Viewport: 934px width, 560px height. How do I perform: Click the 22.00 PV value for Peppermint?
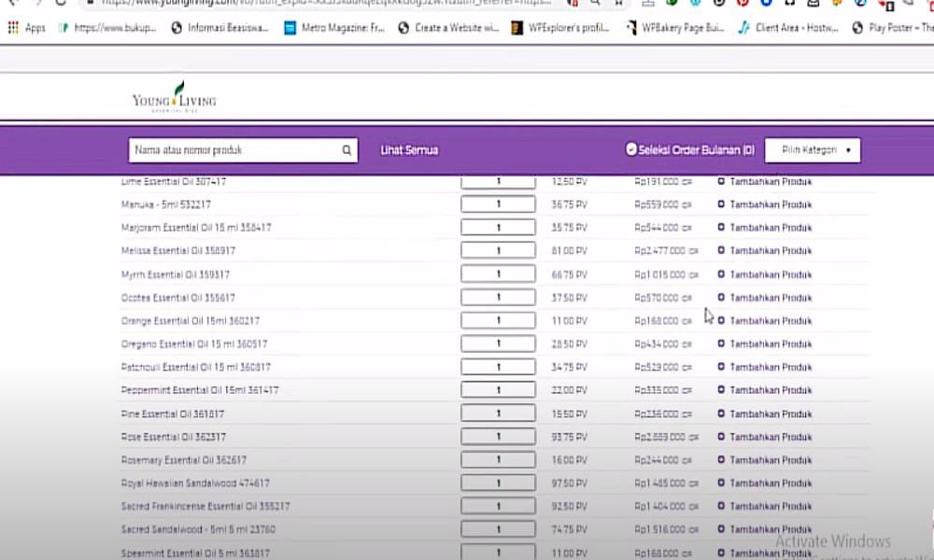click(569, 390)
